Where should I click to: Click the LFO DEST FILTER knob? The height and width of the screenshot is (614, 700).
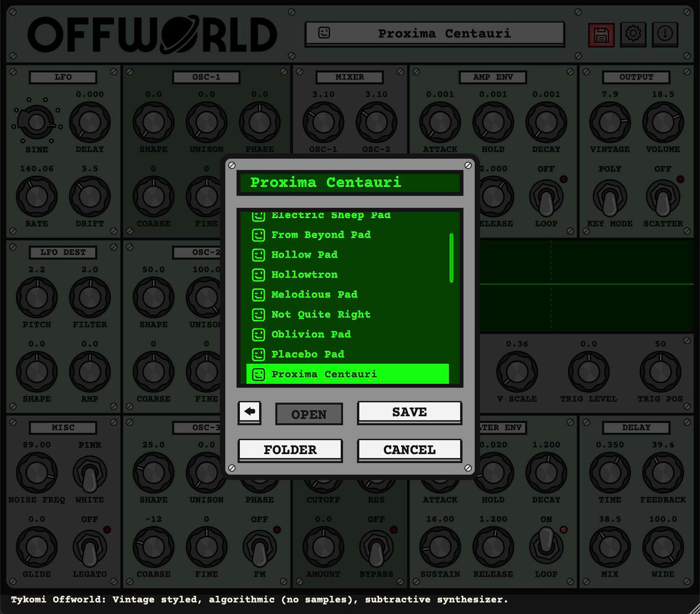click(x=90, y=298)
